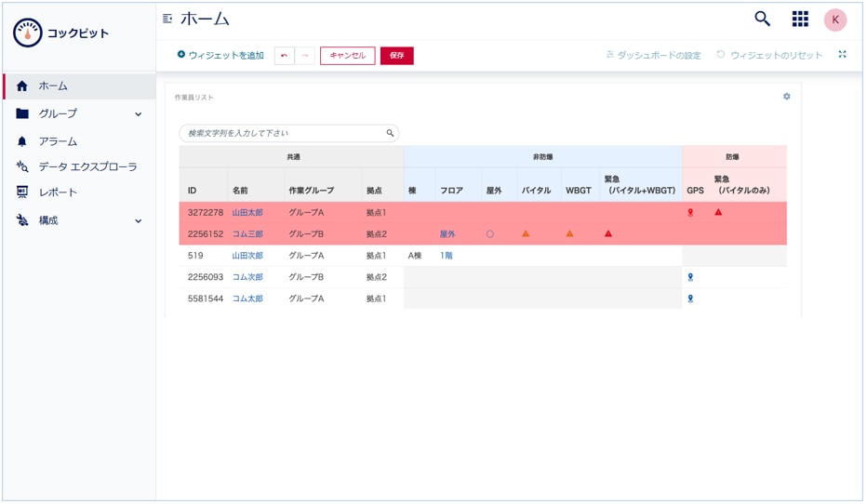Click the home icon in sidebar

22,86
